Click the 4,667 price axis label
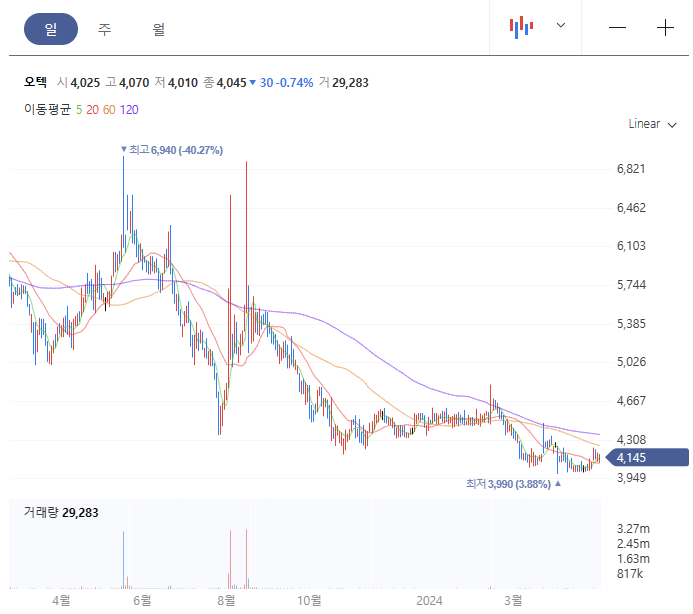Viewport: 693px width, 614px height. click(x=631, y=401)
